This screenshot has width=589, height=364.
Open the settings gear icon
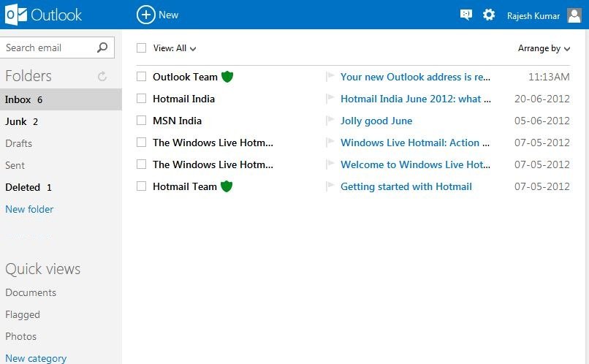point(489,15)
